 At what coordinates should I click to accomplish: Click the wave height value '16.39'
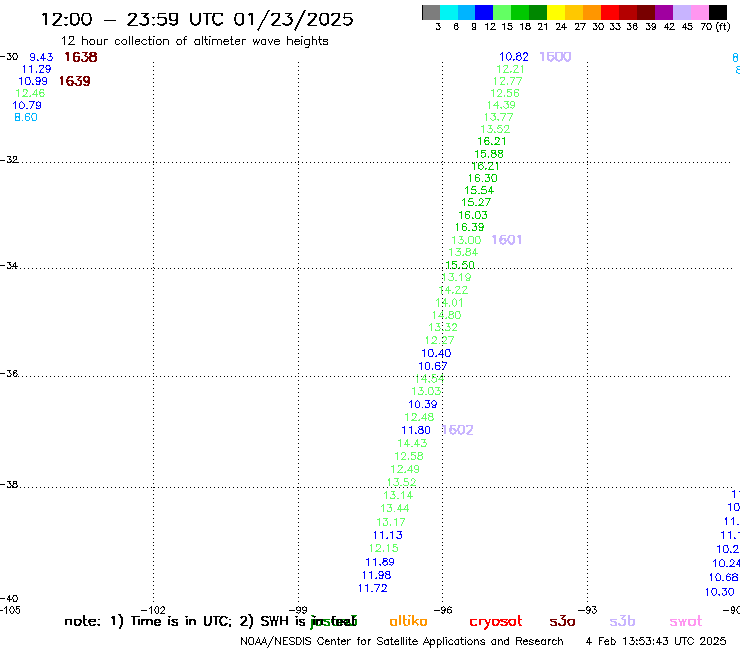[x=470, y=228]
